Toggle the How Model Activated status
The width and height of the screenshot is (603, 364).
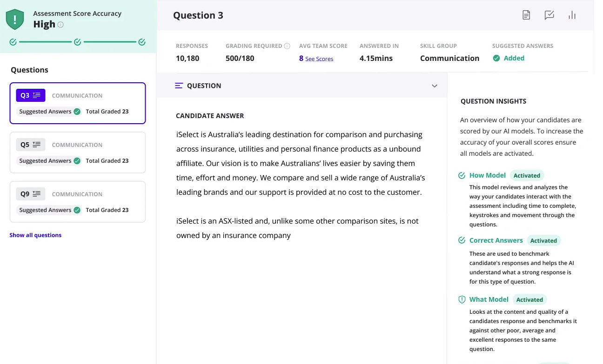coord(527,176)
